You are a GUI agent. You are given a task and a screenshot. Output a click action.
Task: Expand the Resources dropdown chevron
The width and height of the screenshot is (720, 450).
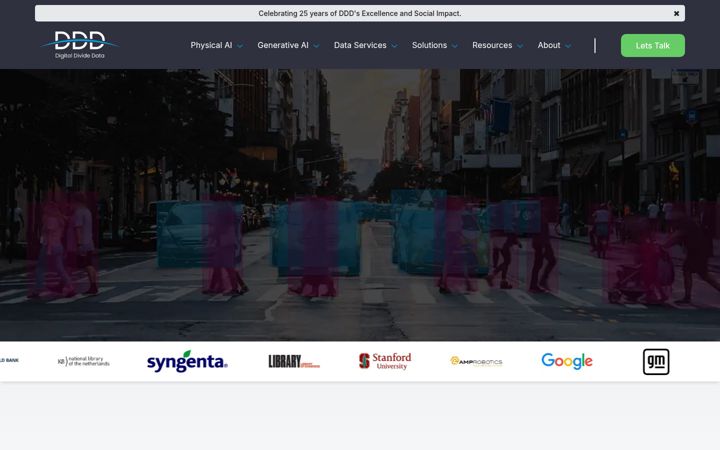520,46
